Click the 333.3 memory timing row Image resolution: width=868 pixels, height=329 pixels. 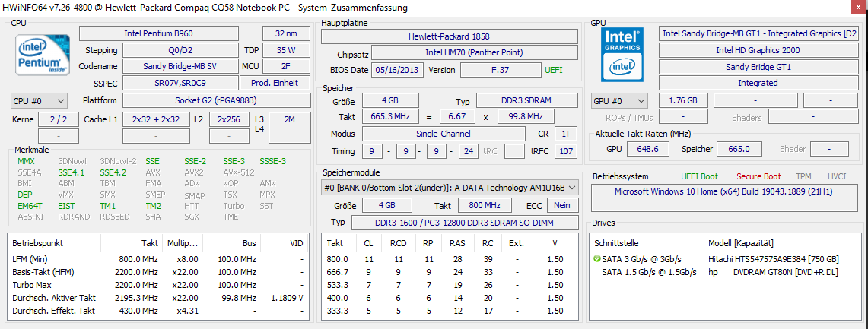tap(450, 311)
